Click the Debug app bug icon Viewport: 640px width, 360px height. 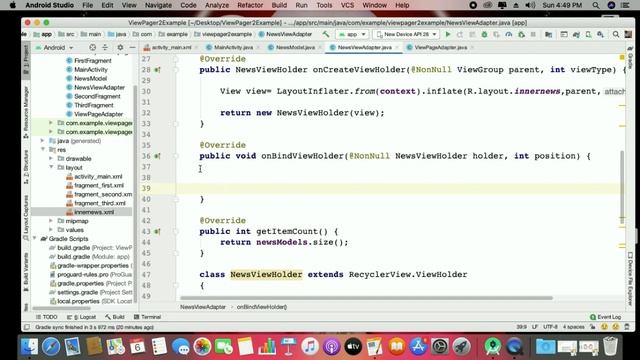[484, 34]
